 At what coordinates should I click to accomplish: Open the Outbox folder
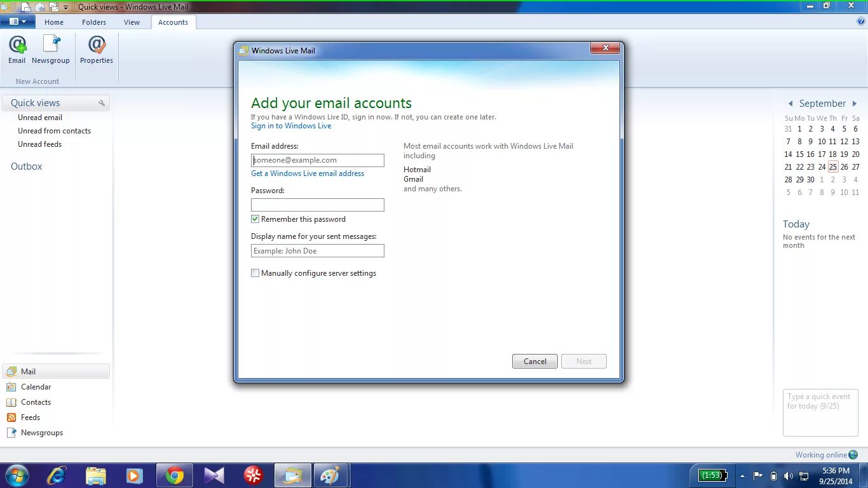tap(27, 166)
